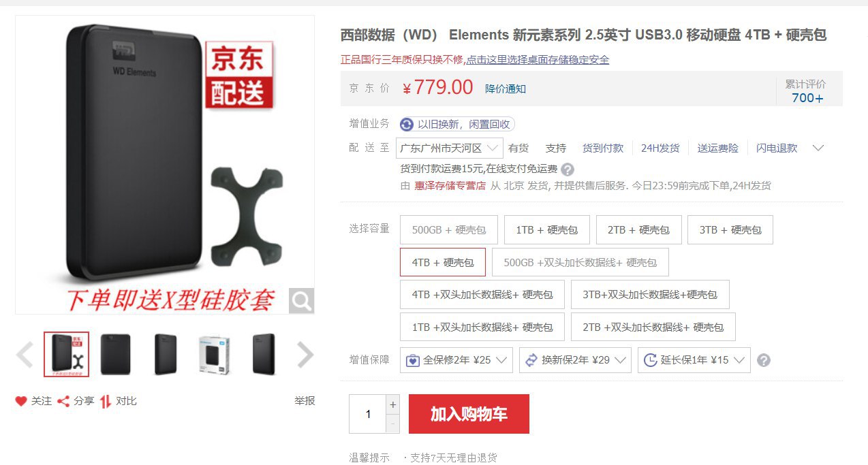Click help icon beside 在线支付免运费
Image resolution: width=868 pixels, height=465 pixels.
[567, 170]
